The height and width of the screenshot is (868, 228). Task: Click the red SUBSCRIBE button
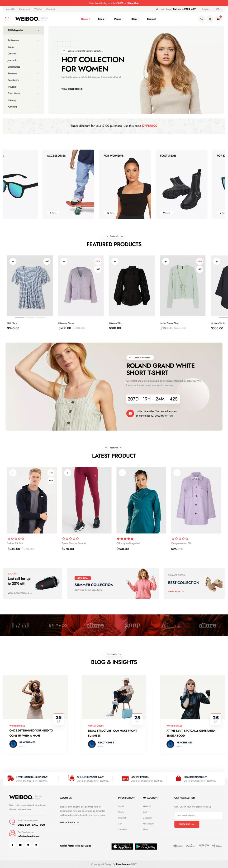187,824
